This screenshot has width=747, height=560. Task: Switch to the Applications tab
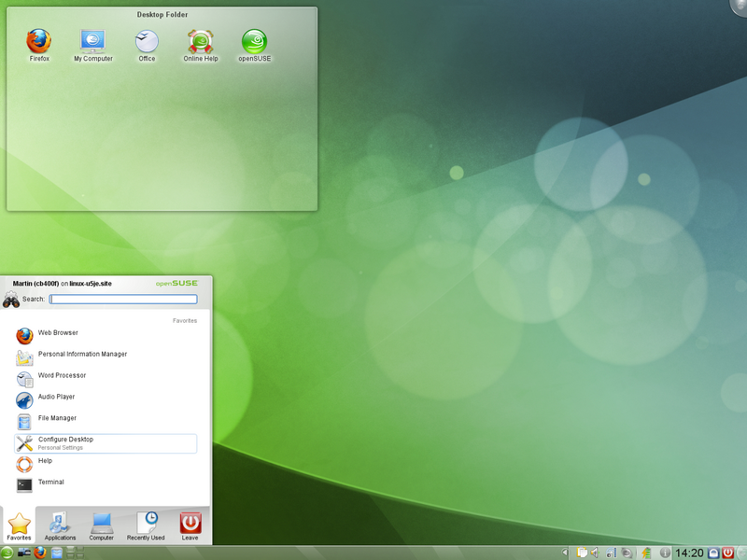coord(60,525)
